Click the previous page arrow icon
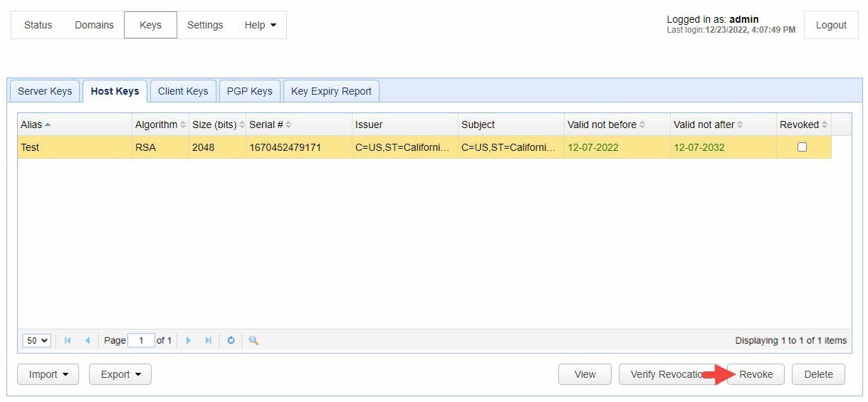The height and width of the screenshot is (402, 868). 88,341
